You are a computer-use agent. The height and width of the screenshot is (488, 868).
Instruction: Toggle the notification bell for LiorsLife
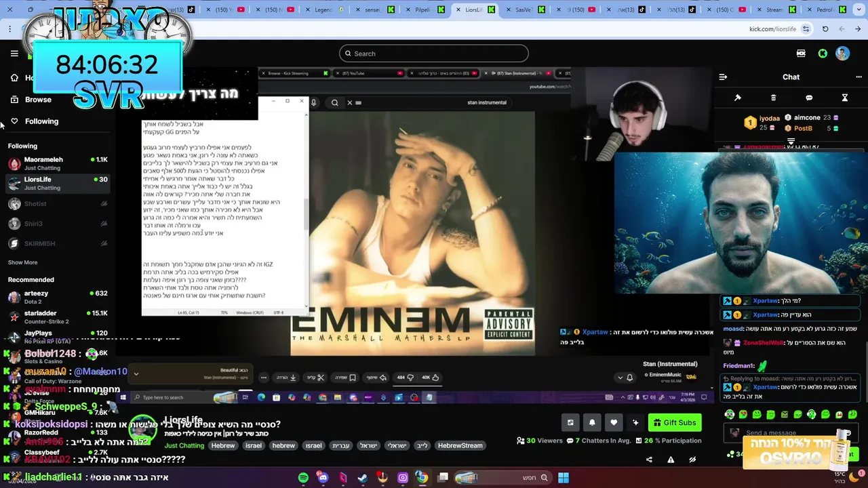click(592, 422)
